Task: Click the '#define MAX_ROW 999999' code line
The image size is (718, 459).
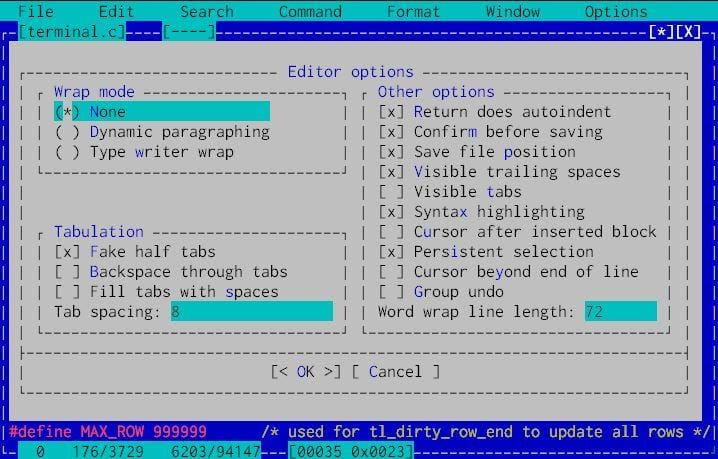Action: pyautogui.click(x=108, y=432)
